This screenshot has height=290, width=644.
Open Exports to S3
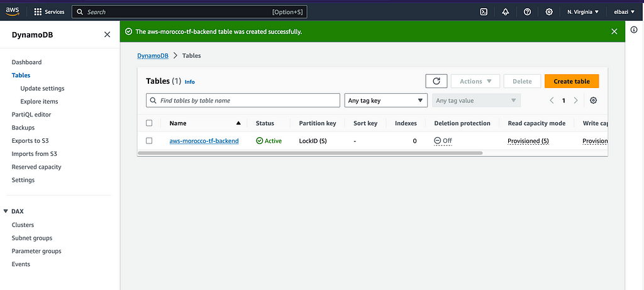30,140
